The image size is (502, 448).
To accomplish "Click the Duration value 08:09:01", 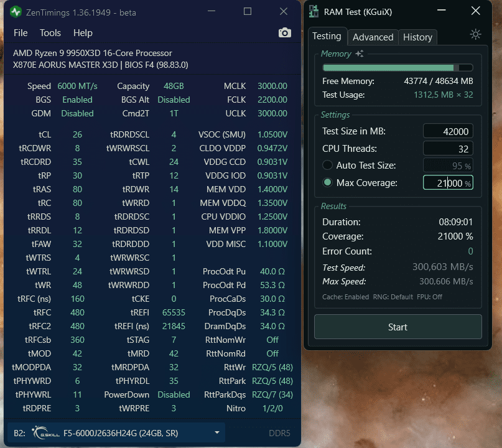I will click(x=455, y=222).
